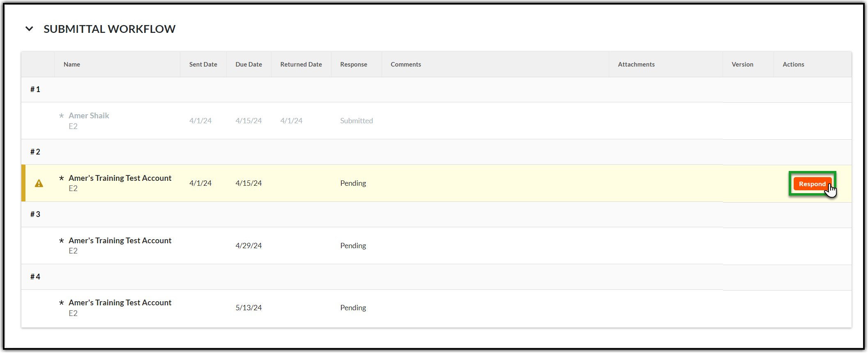Sort by Sent Date column header
Screen dimensions: 868x353
(203, 65)
